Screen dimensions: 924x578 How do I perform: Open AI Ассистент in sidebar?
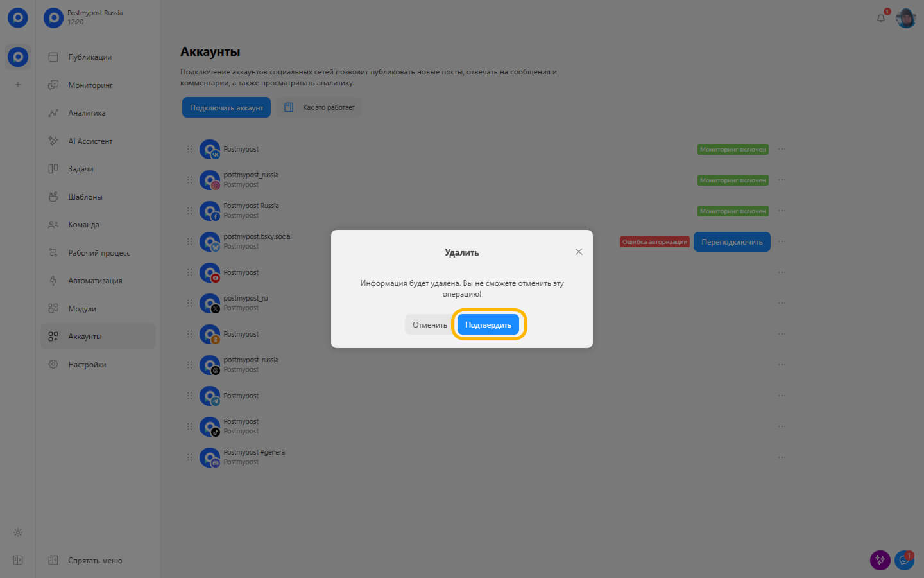(90, 141)
